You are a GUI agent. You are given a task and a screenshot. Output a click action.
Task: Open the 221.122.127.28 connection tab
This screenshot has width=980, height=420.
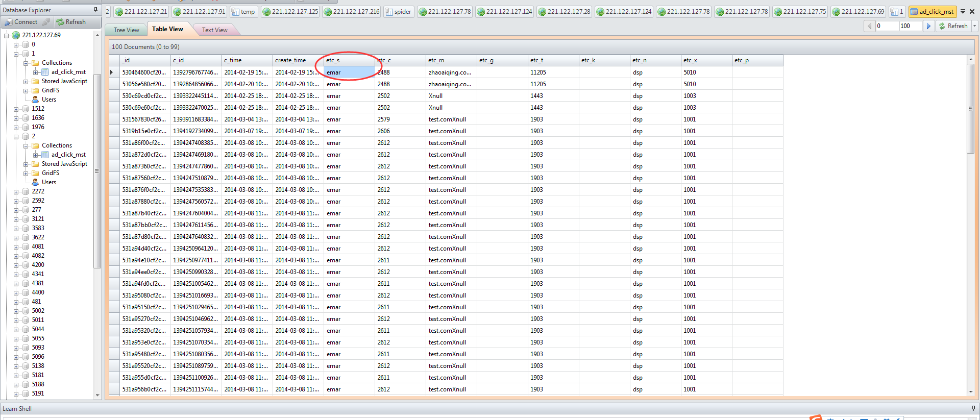click(564, 11)
